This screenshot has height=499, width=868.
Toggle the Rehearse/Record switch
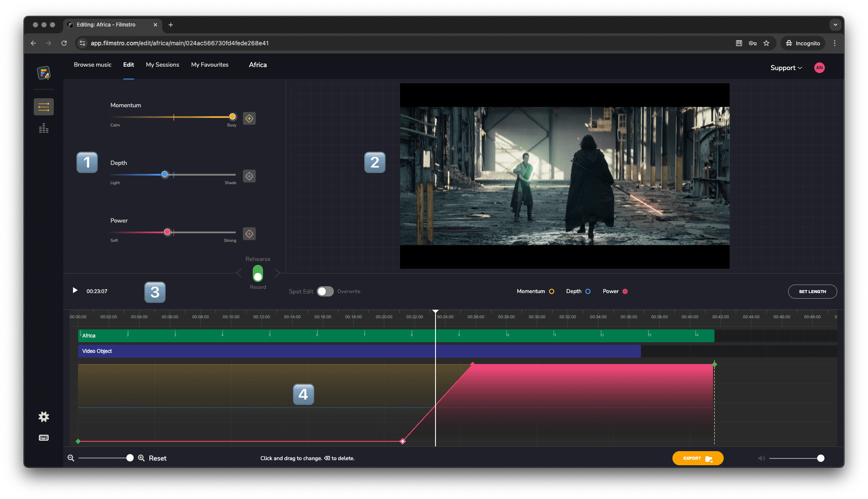[x=258, y=273]
